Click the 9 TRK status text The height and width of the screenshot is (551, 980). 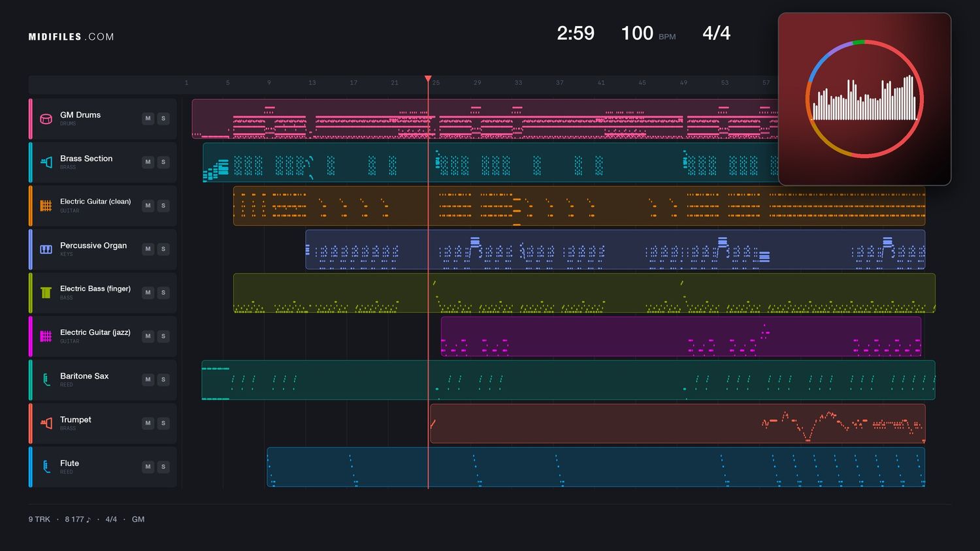39,520
